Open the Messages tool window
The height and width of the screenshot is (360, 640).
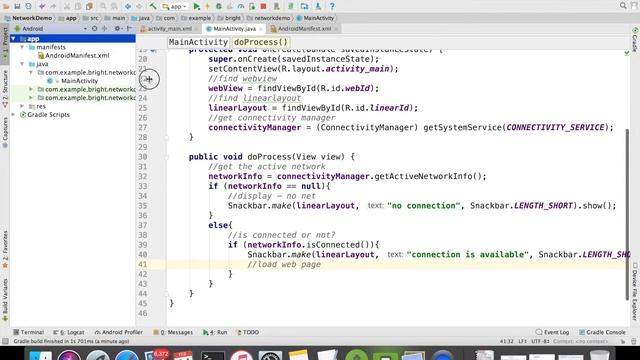[173, 332]
